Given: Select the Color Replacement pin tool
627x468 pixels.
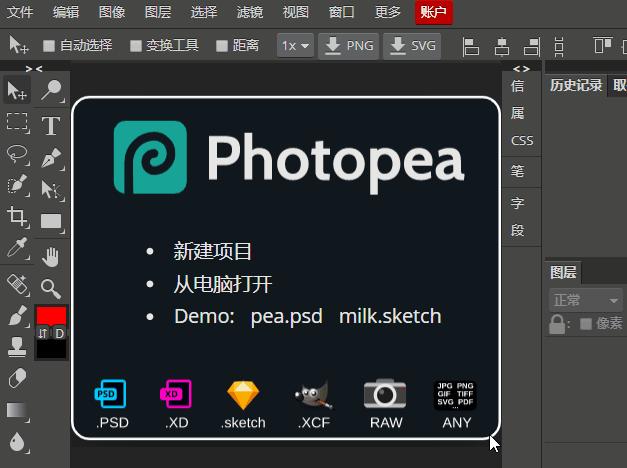Looking at the screenshot, I should click(51, 90).
